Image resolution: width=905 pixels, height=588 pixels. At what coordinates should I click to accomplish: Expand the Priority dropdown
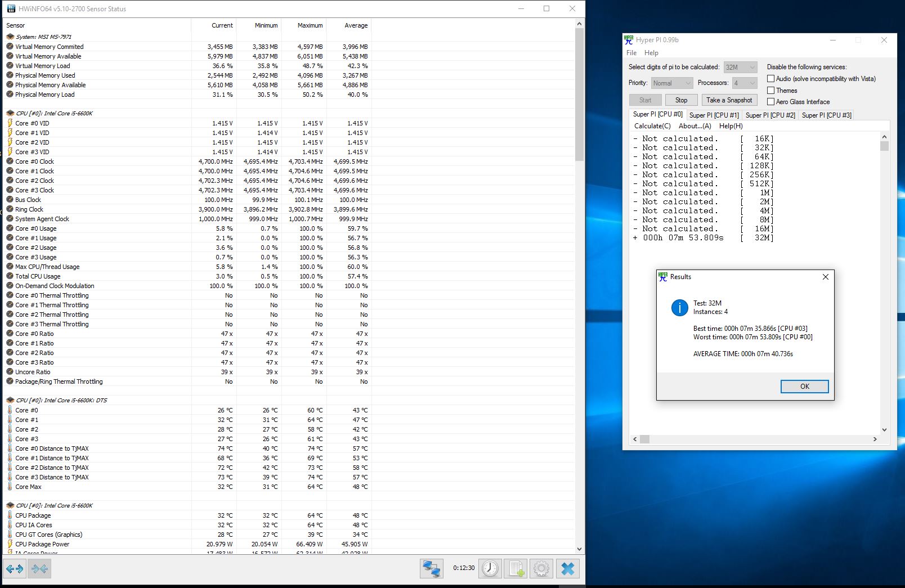[x=671, y=83]
